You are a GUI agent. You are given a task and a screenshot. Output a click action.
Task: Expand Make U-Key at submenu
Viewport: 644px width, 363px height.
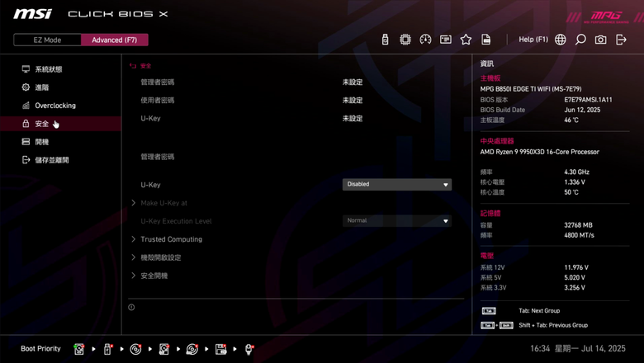point(163,203)
